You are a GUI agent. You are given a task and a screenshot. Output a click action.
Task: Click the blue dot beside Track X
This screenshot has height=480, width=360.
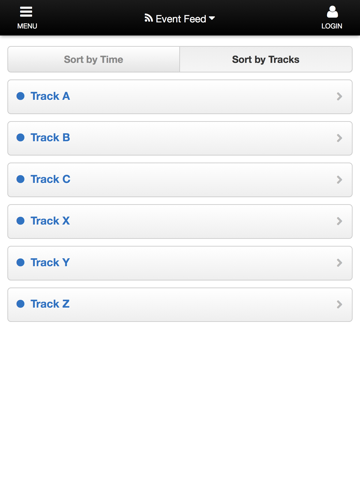[x=21, y=221]
